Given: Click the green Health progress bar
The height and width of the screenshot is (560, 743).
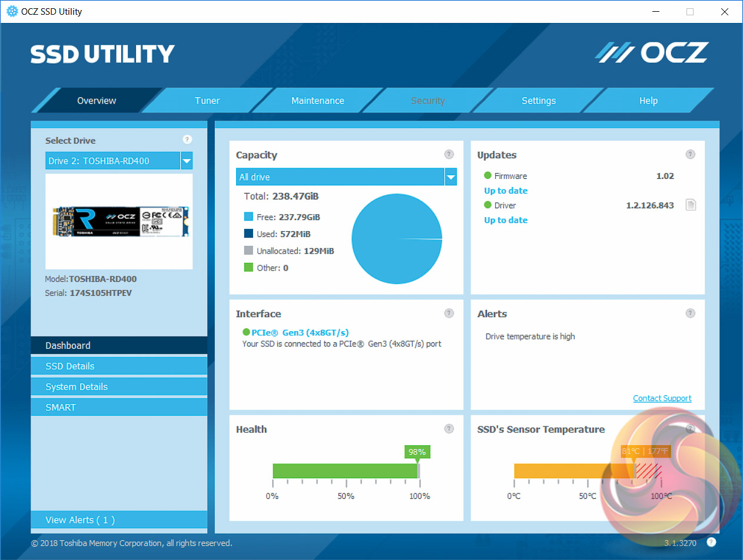Looking at the screenshot, I should [x=345, y=471].
